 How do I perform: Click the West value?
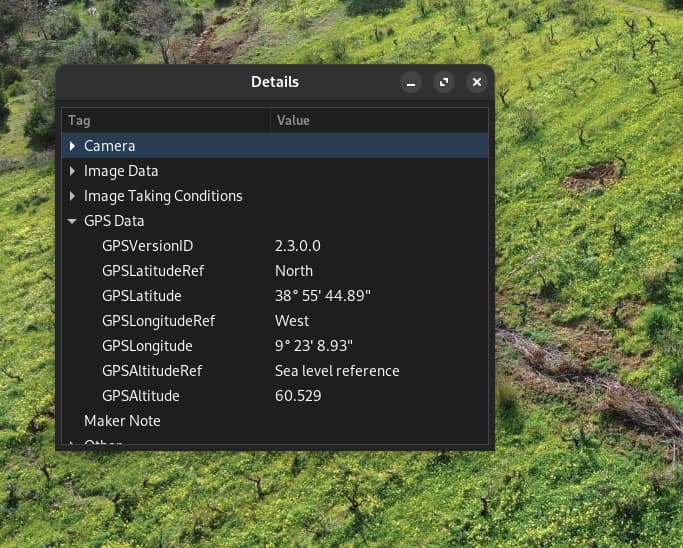[292, 321]
